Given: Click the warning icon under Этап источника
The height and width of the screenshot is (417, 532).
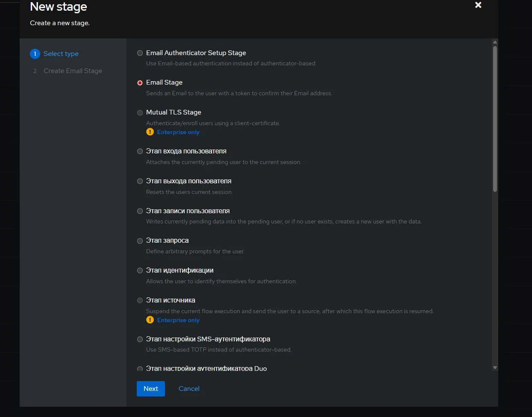Looking at the screenshot, I should [150, 320].
